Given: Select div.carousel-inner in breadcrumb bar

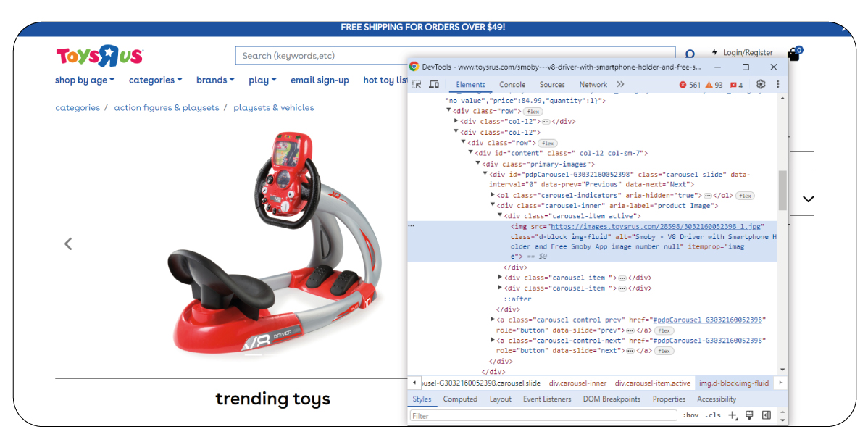Looking at the screenshot, I should (x=577, y=383).
